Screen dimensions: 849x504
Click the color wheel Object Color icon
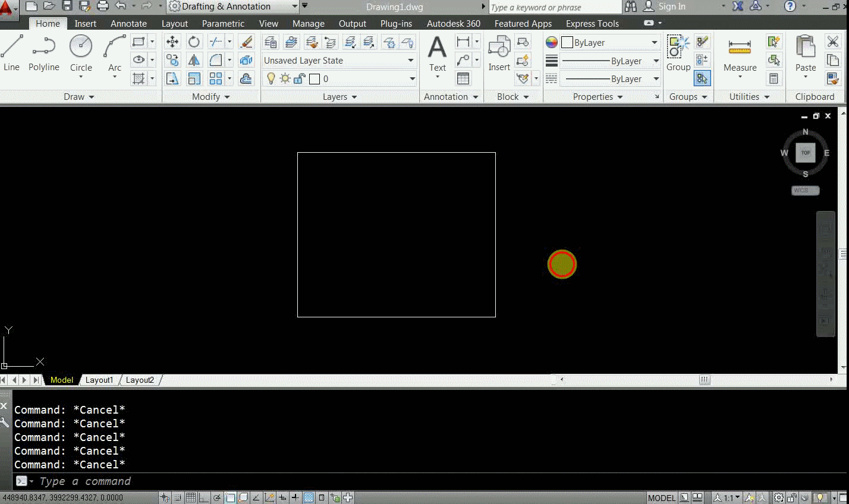tap(551, 42)
